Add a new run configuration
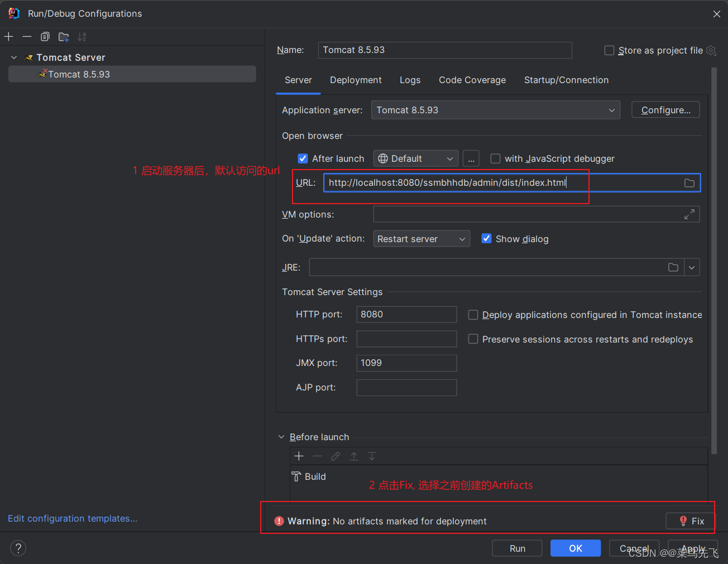This screenshot has width=728, height=564. pos(9,37)
